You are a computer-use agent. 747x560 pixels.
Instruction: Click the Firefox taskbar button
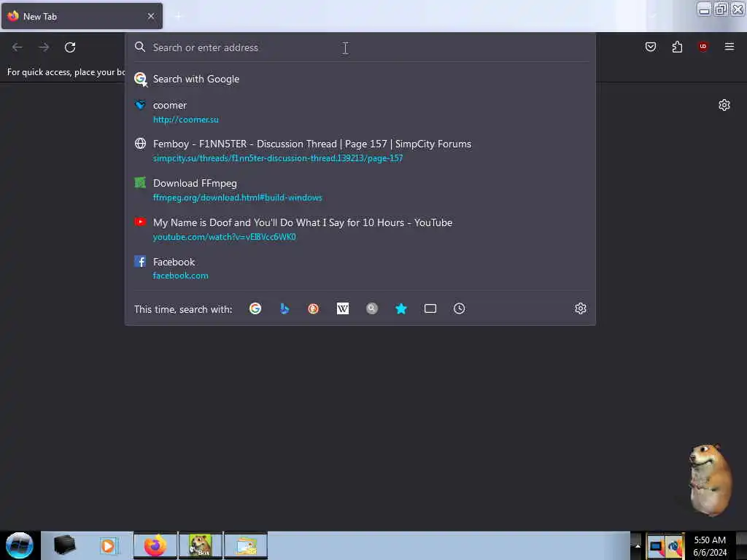[155, 545]
